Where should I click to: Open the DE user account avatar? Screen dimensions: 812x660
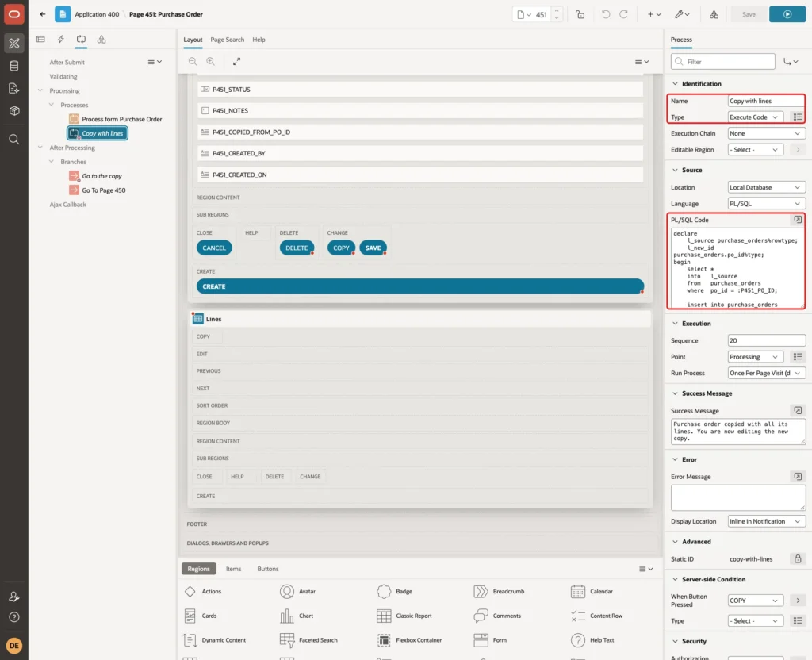click(x=14, y=646)
